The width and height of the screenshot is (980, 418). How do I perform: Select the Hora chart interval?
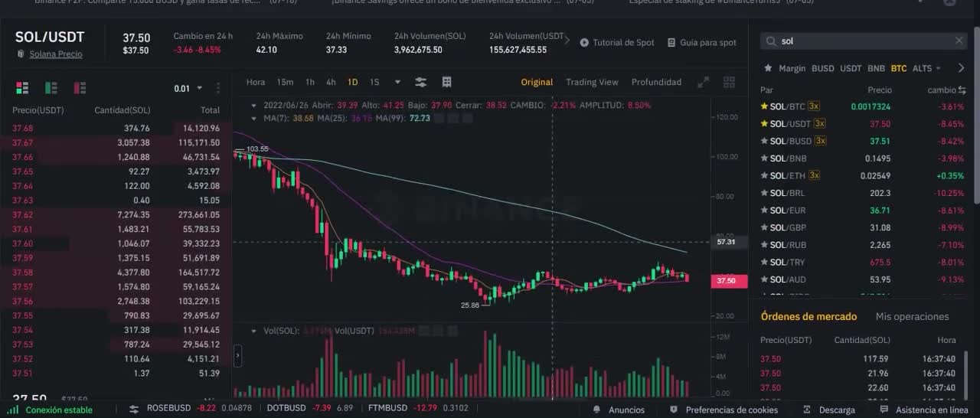pos(256,82)
